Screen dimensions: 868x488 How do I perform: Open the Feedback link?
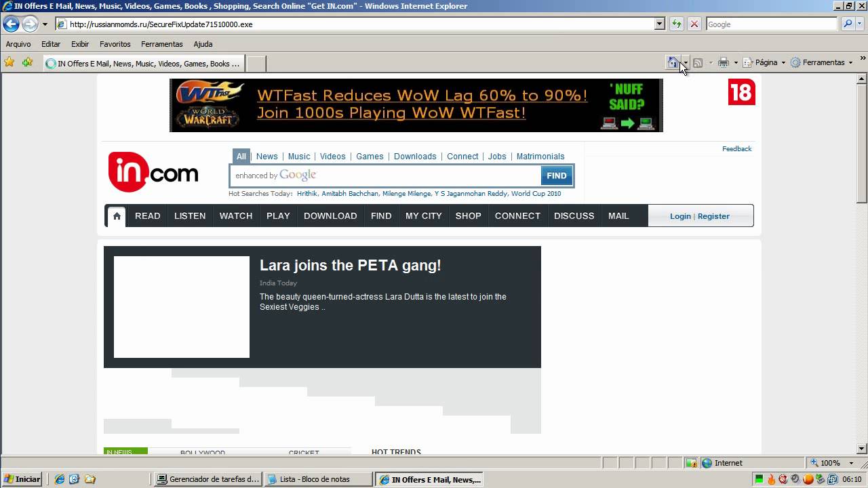[736, 149]
